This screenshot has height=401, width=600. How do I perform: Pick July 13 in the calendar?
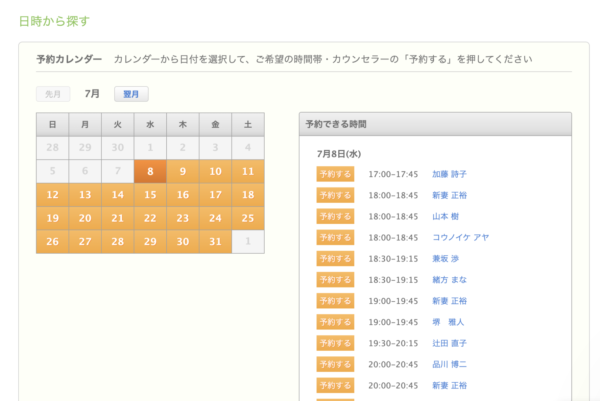coord(85,195)
